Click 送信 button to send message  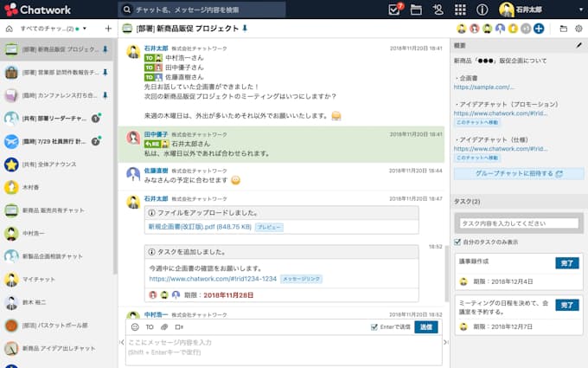point(425,327)
